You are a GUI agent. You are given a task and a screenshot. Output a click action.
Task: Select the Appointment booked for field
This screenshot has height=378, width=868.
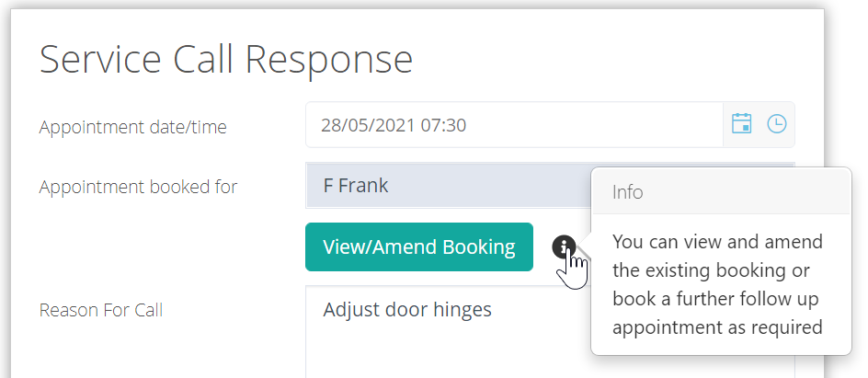(451, 186)
